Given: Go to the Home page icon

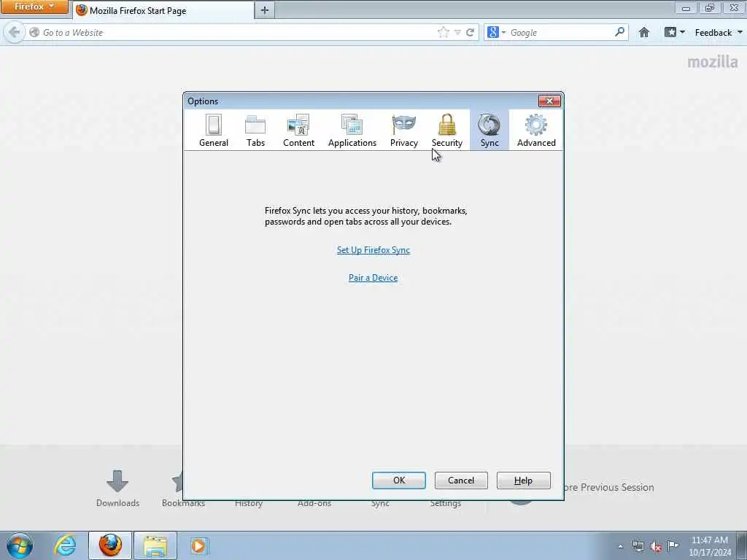Looking at the screenshot, I should tap(643, 32).
